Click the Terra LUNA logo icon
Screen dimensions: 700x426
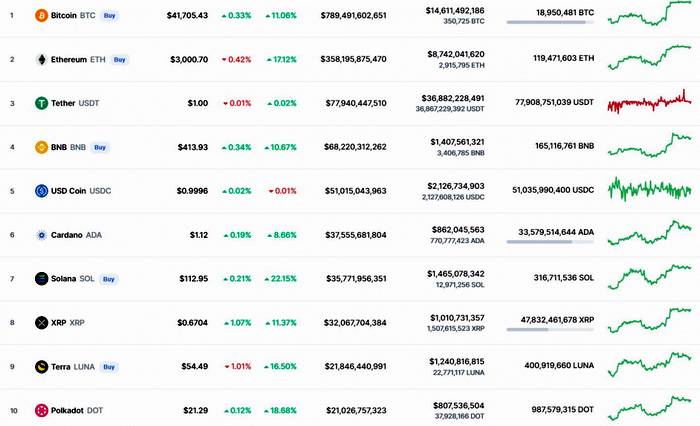pos(41,367)
